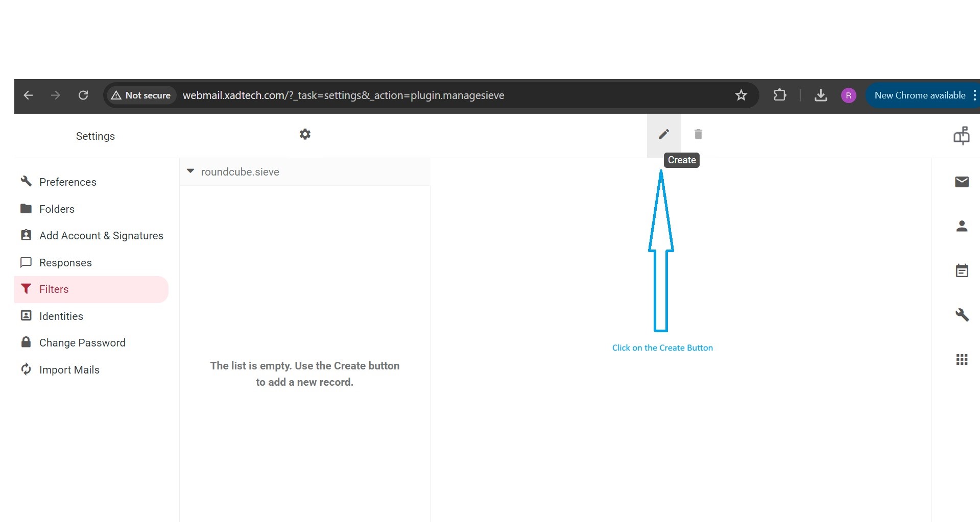Open Chrome menu three-dots button
Viewport: 980px width, 522px height.
click(x=974, y=95)
